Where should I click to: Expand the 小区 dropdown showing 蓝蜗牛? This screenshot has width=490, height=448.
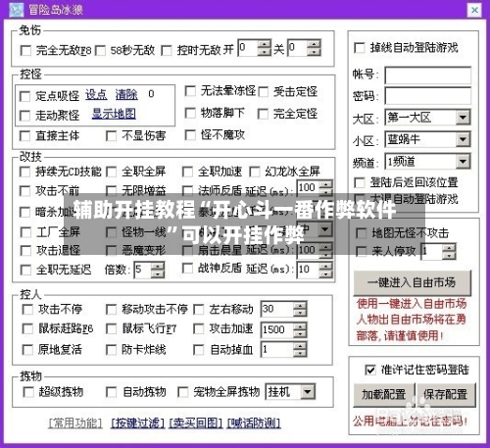[x=464, y=139]
